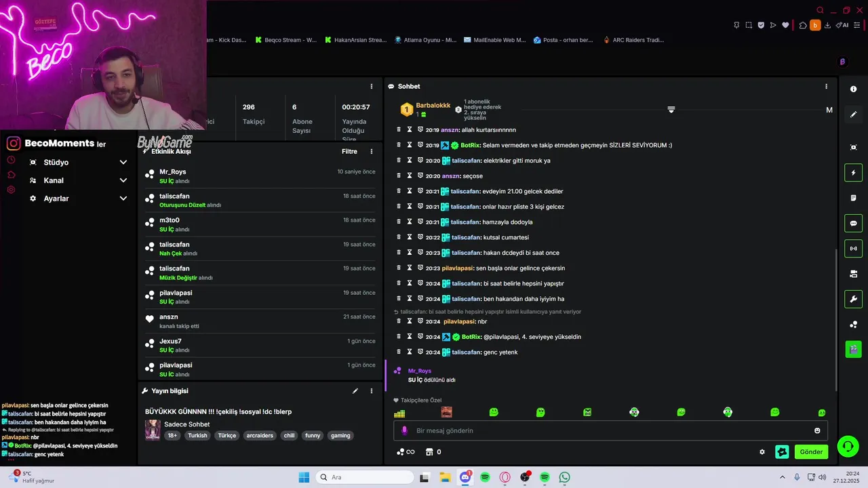Click browser extensions puzzle icon
This screenshot has height=488, width=868.
(803, 25)
